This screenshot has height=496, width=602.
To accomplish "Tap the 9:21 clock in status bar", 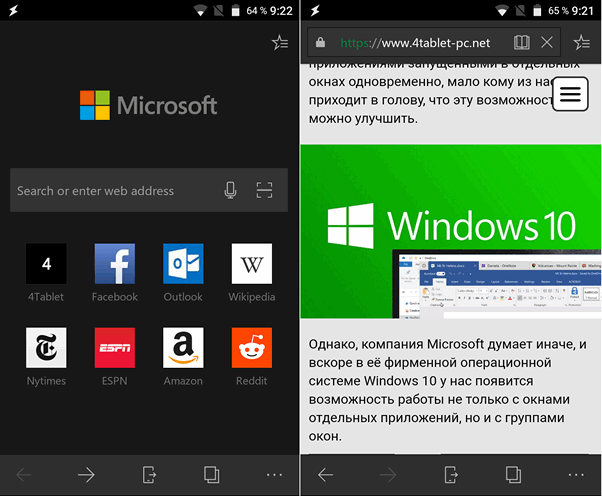I will (583, 11).
